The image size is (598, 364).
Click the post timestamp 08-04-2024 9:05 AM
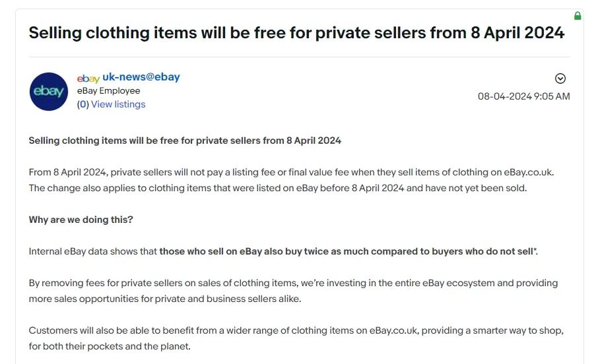point(523,96)
